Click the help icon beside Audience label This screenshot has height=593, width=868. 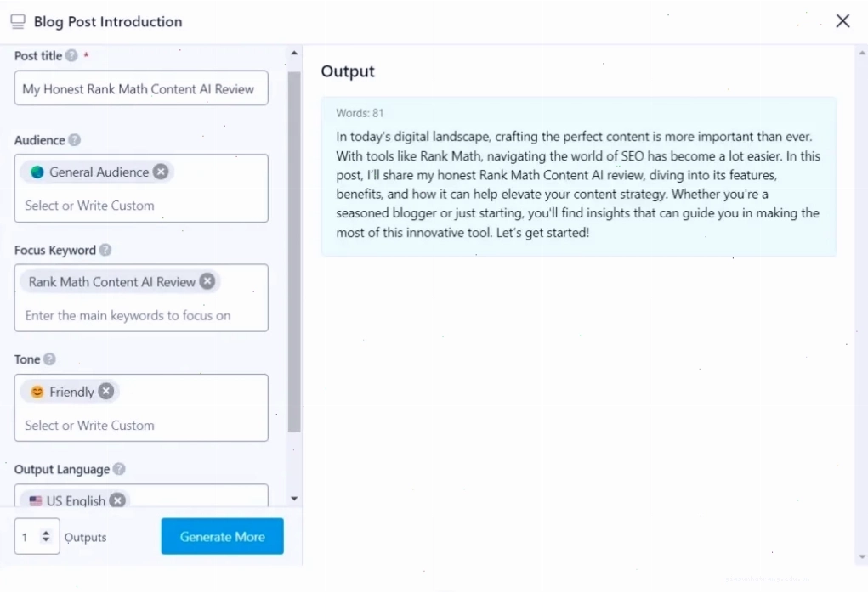[x=74, y=140]
